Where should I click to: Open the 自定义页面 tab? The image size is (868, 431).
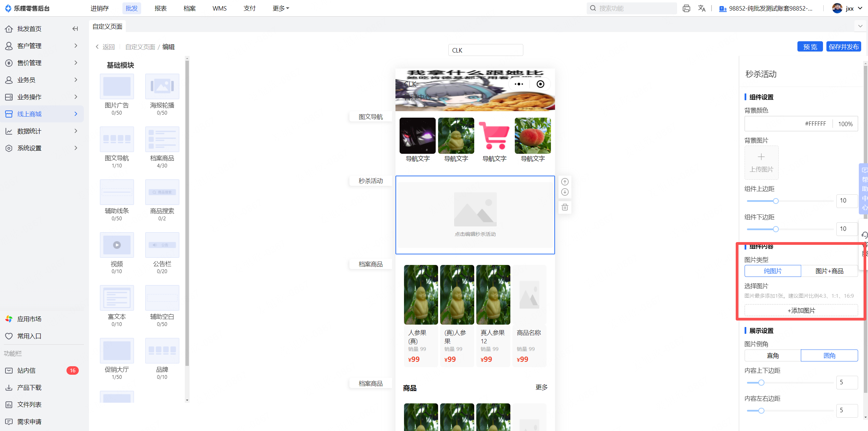point(107,27)
